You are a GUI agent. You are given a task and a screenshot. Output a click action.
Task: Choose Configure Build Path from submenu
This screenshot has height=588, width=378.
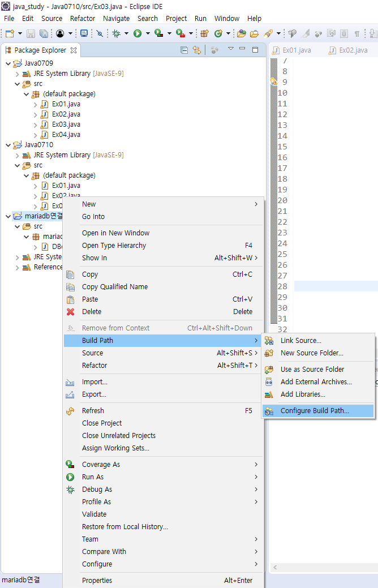click(318, 411)
